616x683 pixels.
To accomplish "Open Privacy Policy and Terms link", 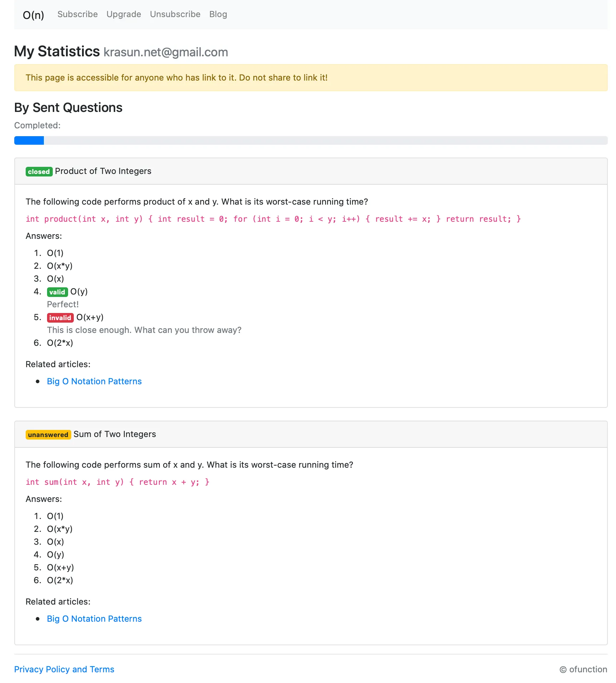I will click(64, 669).
